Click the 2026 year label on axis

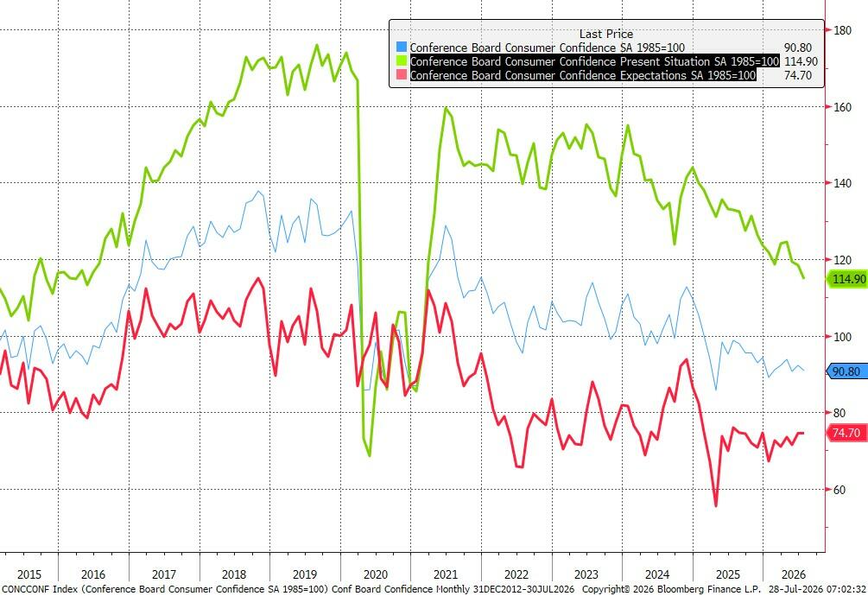pos(793,574)
